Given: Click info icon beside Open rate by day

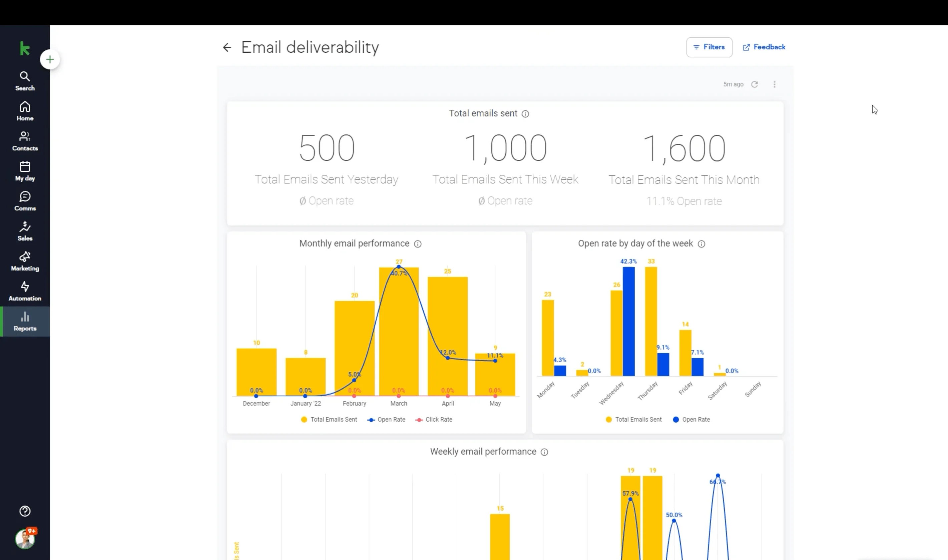Looking at the screenshot, I should point(701,244).
